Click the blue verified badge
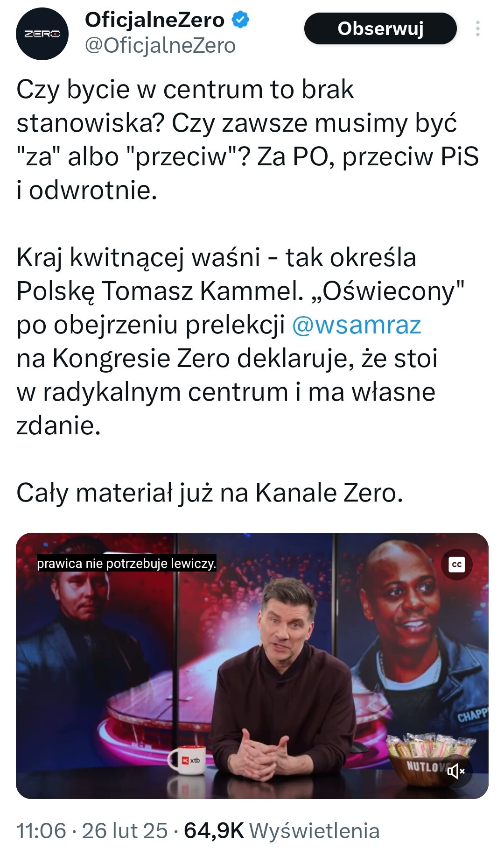 click(241, 20)
